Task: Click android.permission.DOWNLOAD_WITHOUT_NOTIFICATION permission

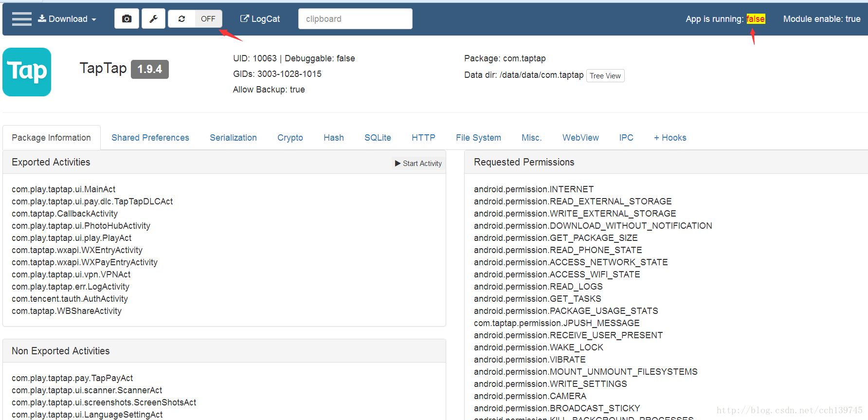Action: click(x=593, y=226)
